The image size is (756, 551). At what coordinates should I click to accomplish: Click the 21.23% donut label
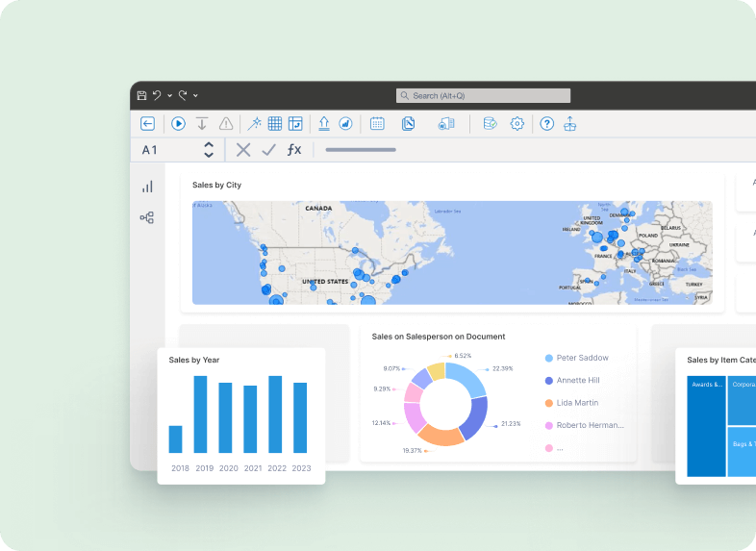point(511,424)
